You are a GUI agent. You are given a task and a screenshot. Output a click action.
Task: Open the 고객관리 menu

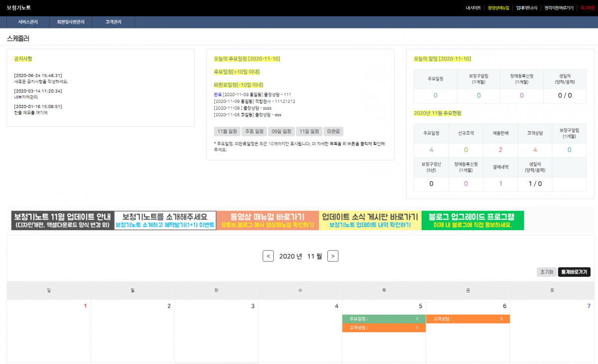pos(113,22)
